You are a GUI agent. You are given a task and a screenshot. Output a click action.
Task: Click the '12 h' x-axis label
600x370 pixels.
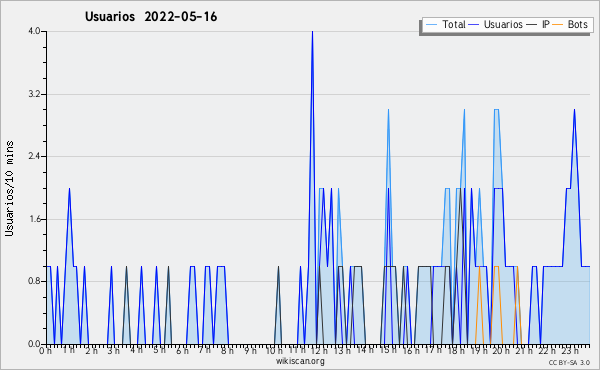click(x=319, y=351)
